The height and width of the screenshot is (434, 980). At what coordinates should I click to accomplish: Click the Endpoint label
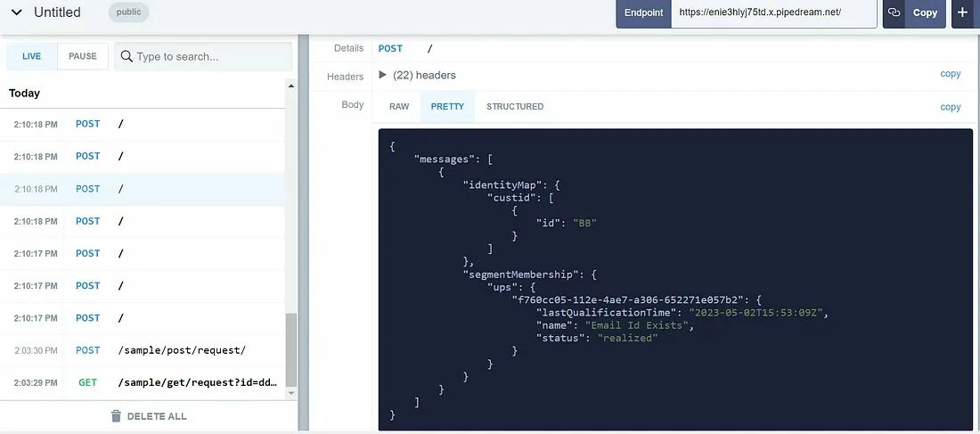click(x=644, y=13)
